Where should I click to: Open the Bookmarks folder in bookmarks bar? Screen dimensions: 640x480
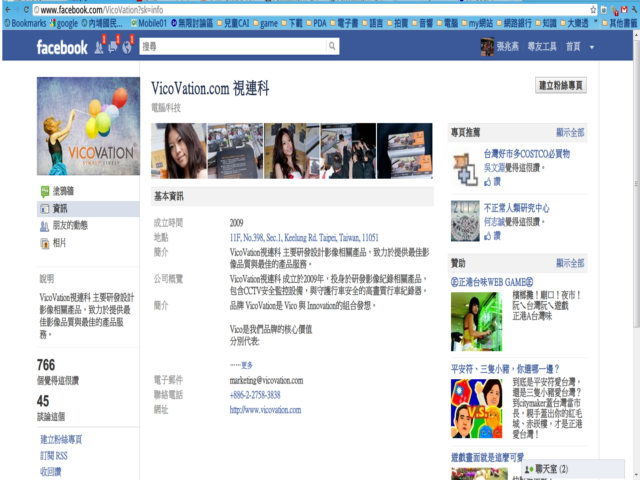click(x=25, y=23)
